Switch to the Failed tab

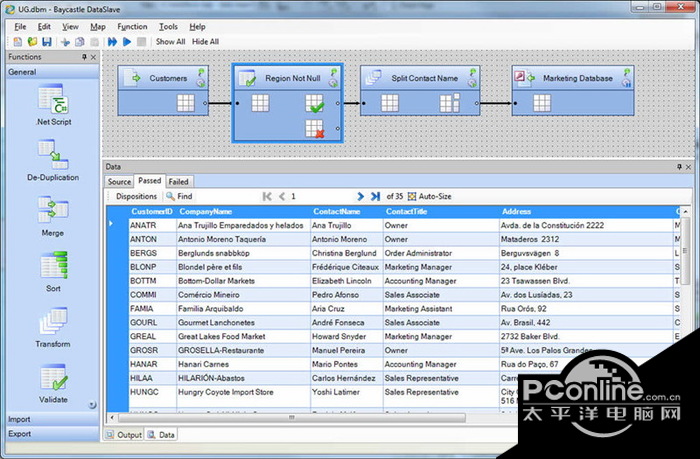pyautogui.click(x=178, y=182)
